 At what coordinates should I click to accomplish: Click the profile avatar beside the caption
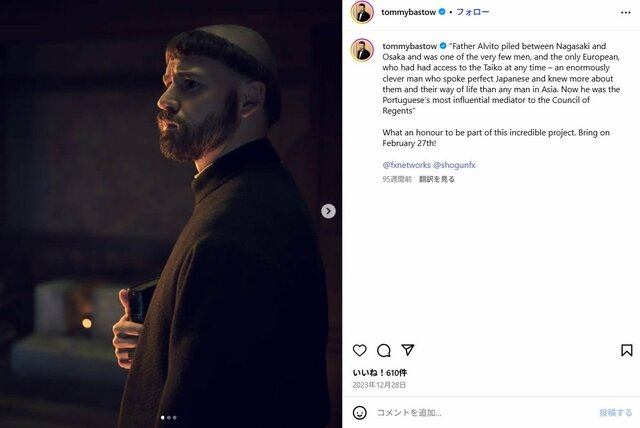[362, 50]
